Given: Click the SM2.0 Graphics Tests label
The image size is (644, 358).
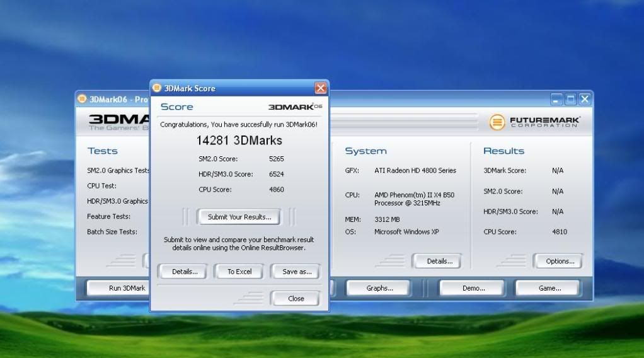Looking at the screenshot, I should point(118,171).
